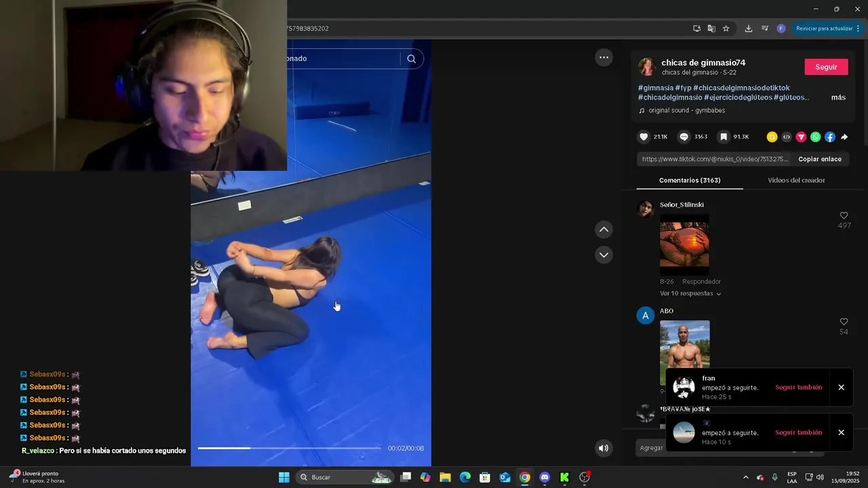
Task: Click the #fyp hashtag
Action: 683,88
